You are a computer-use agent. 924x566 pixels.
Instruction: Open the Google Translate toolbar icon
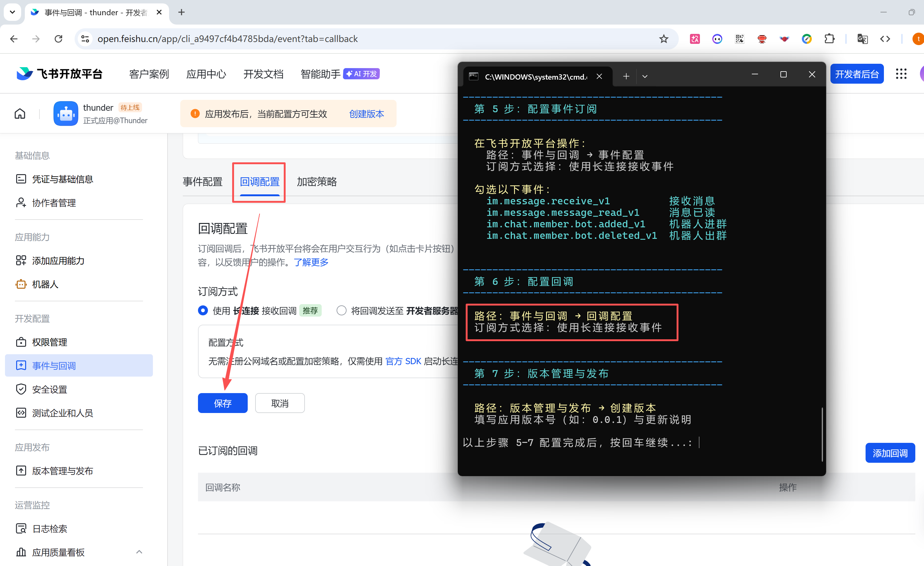pos(862,39)
